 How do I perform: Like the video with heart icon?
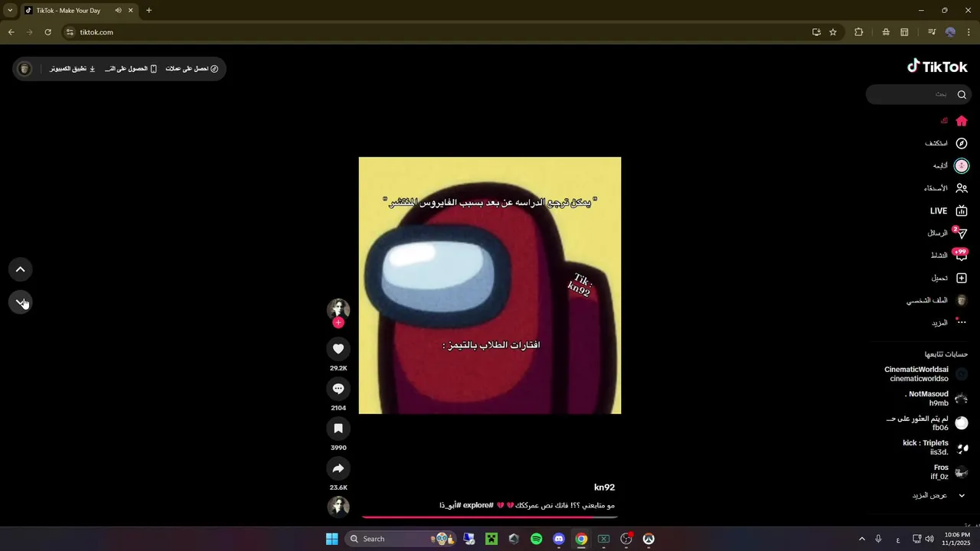point(338,349)
